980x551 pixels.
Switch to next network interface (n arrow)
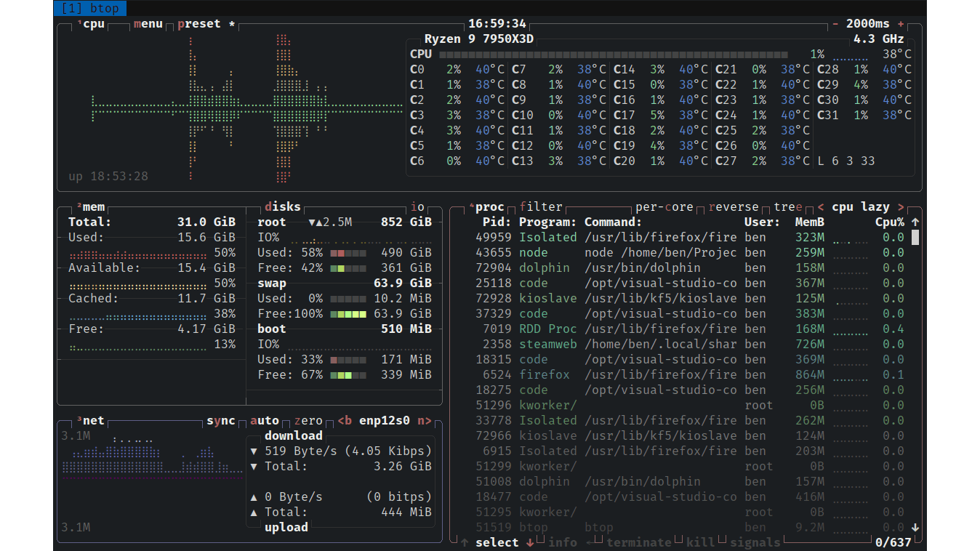(x=425, y=421)
